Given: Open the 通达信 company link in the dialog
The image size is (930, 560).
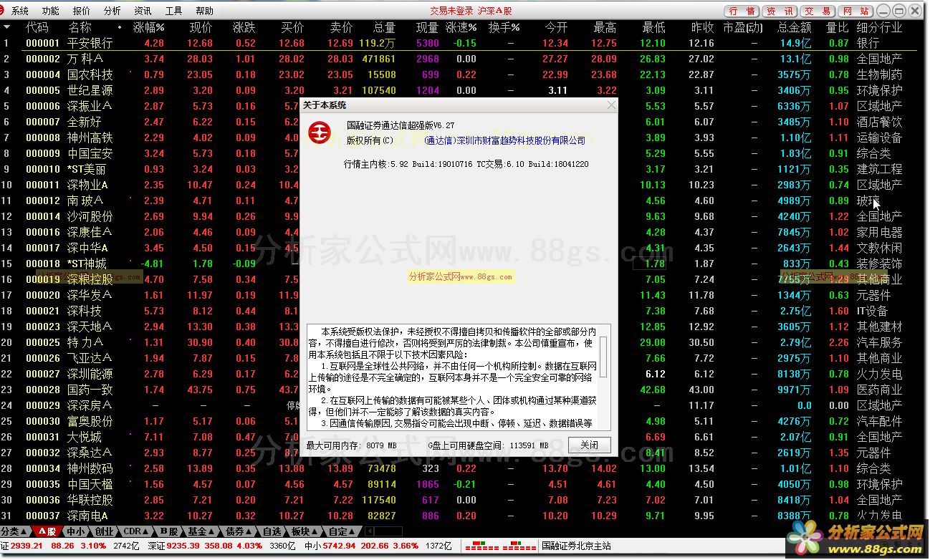Looking at the screenshot, I should (x=505, y=140).
